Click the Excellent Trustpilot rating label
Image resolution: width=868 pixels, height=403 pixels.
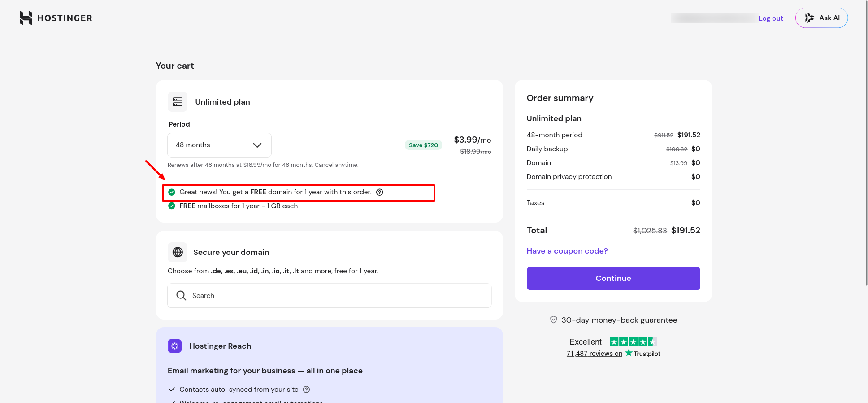coord(586,342)
